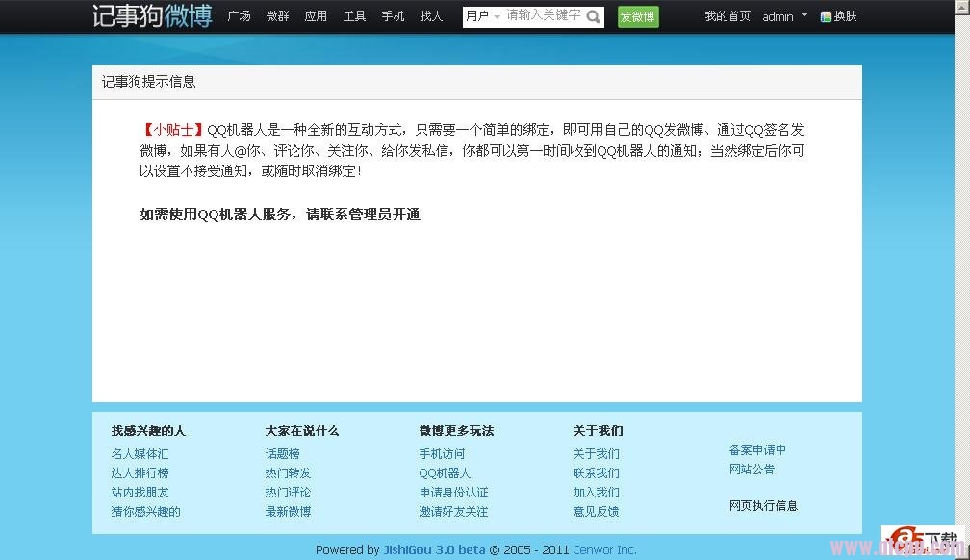Click the 【小贴士】 red label

click(x=172, y=129)
